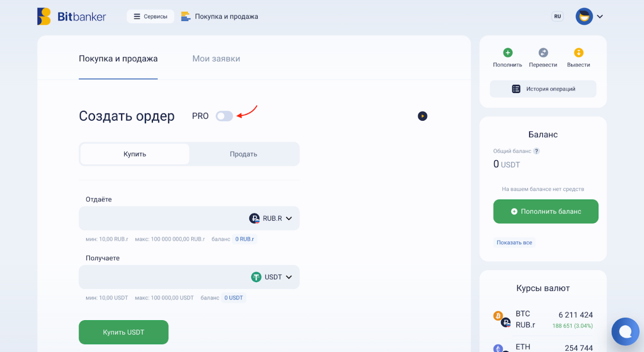
Task: Switch to the Мои заявки tab
Action: pos(216,59)
